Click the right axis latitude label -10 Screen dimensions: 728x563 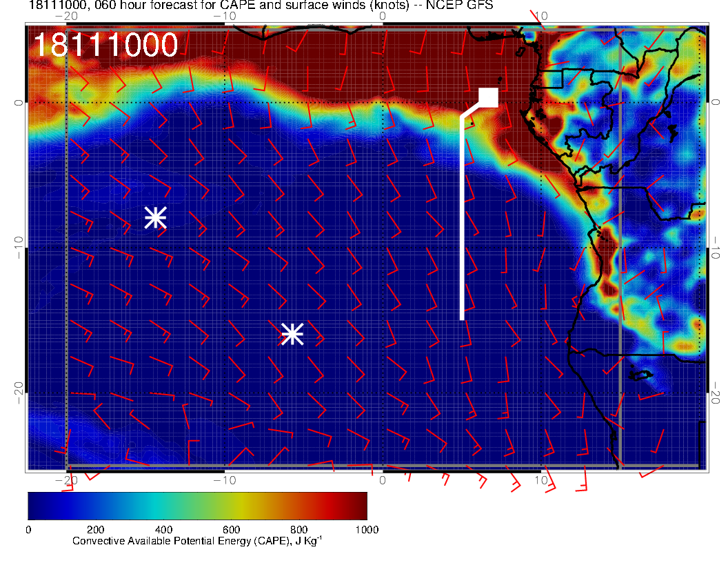715,247
